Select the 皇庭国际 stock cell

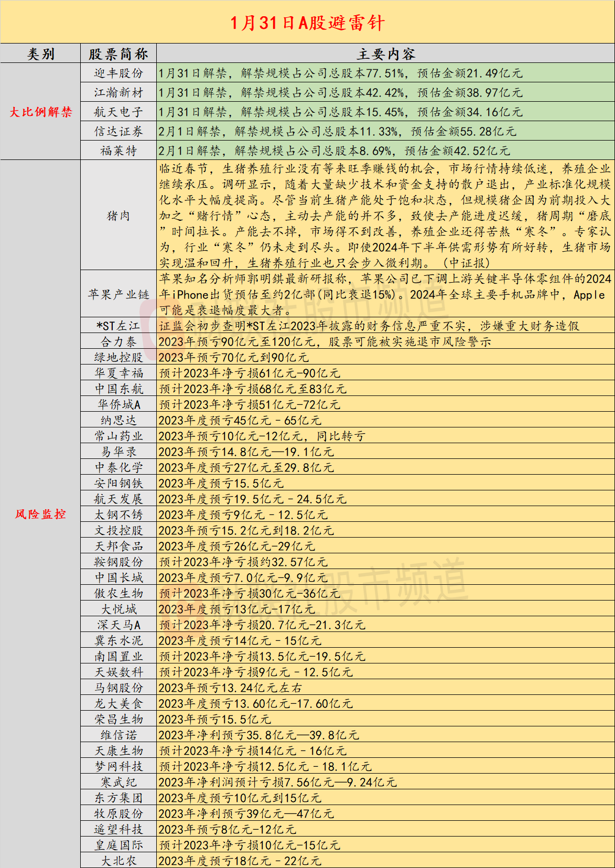pyautogui.click(x=118, y=845)
